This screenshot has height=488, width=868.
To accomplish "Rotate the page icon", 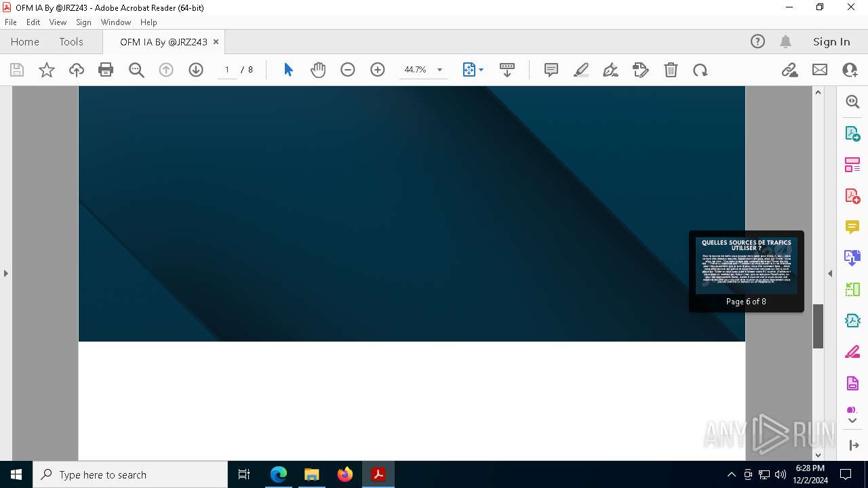I will click(x=701, y=70).
